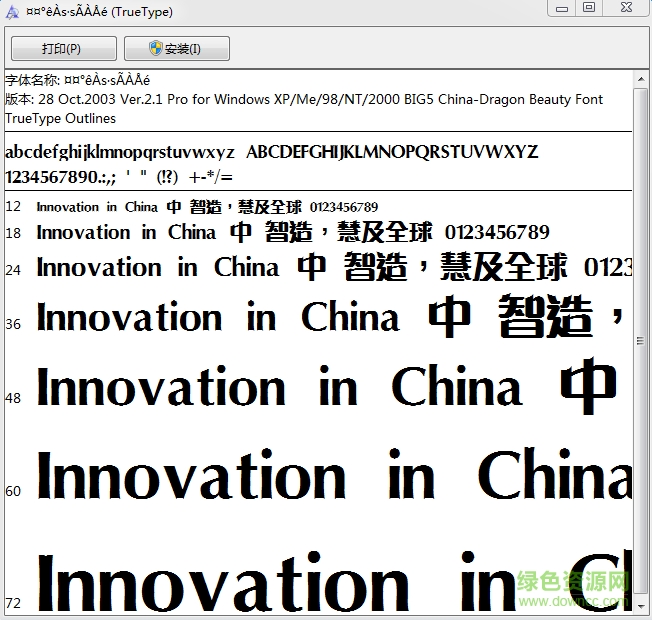Click the lowercase alphabet sample row
Image resolution: width=652 pixels, height=620 pixels.
click(271, 152)
